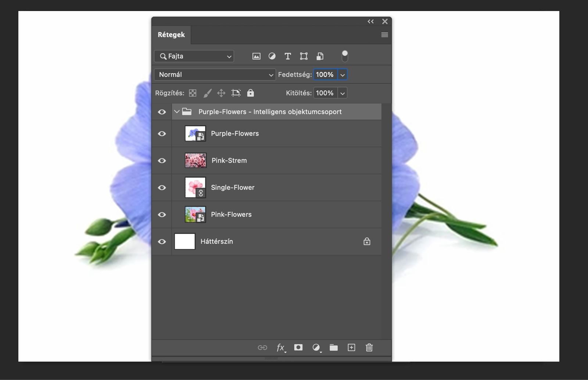This screenshot has height=380, width=588.
Task: Close the Rétegek panel
Action: click(385, 21)
